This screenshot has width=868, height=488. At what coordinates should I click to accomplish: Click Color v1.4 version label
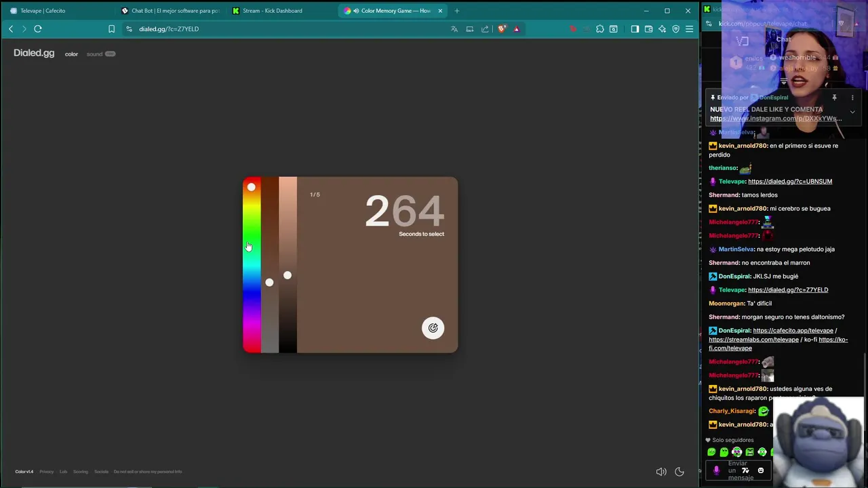[24, 472]
